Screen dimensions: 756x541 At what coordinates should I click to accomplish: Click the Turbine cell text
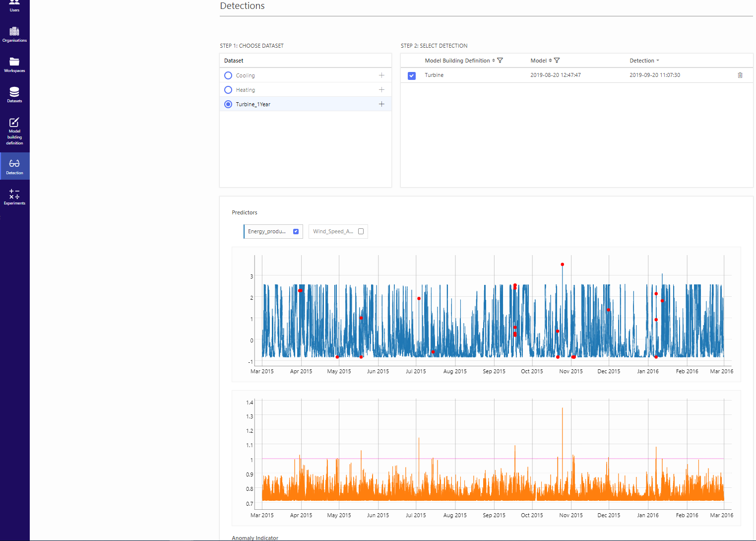click(x=434, y=75)
